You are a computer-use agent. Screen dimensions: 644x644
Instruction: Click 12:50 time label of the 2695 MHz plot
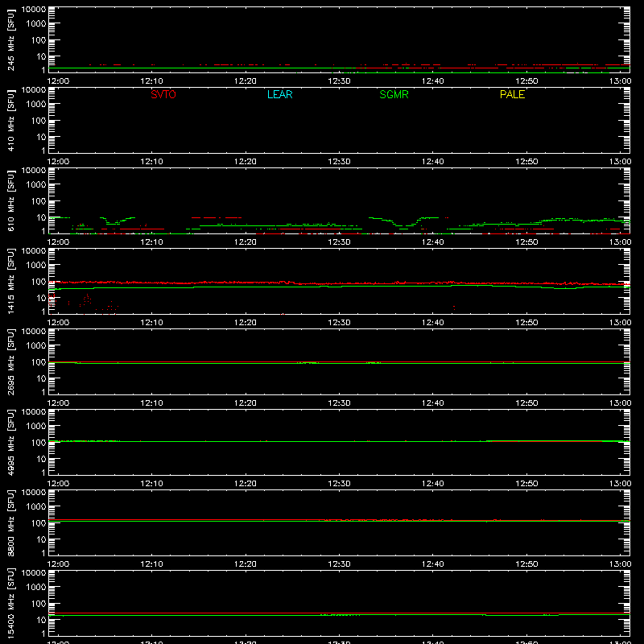(x=526, y=403)
